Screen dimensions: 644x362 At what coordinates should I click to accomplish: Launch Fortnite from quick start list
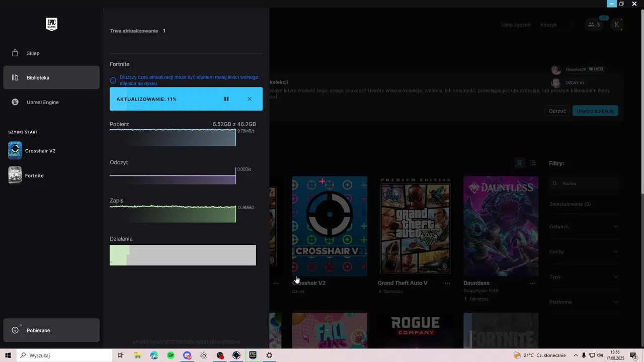click(26, 175)
